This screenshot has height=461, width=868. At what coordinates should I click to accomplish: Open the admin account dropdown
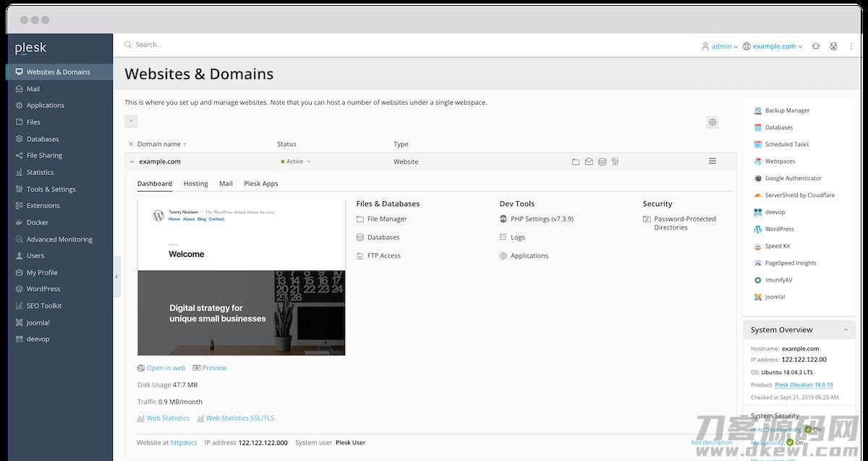pyautogui.click(x=720, y=46)
